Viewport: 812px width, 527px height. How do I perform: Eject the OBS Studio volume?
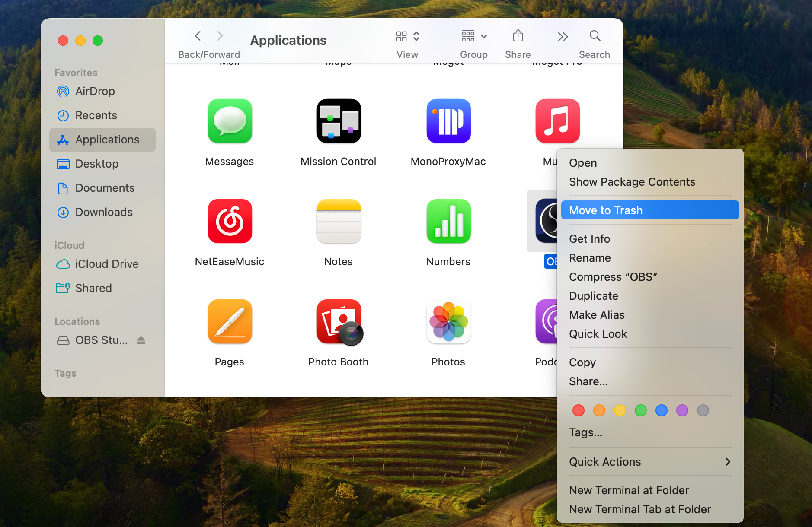point(141,340)
